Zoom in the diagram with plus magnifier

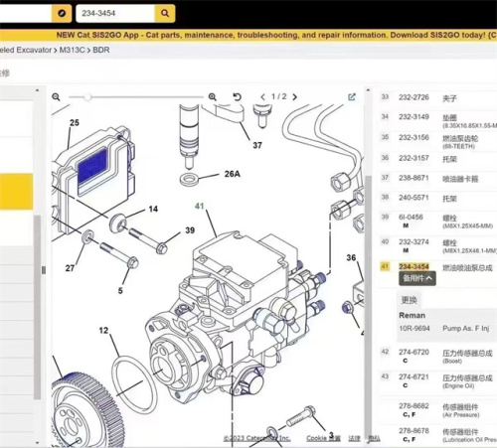coord(213,97)
